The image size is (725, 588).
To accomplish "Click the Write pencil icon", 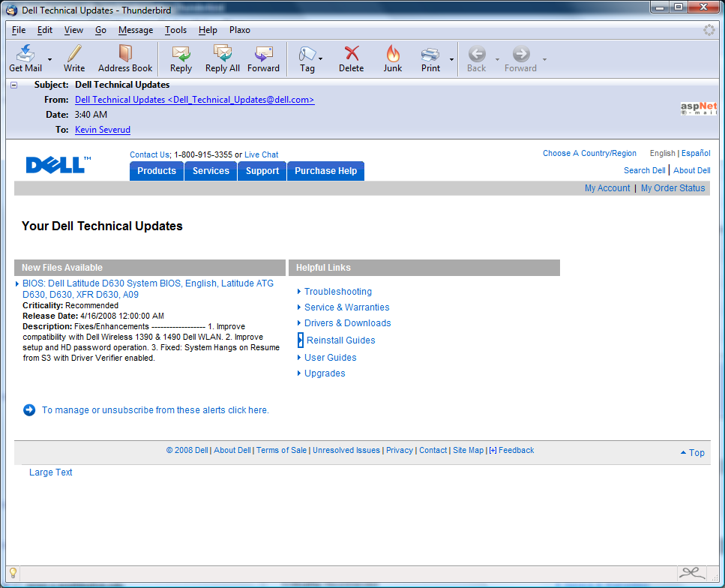I will (74, 54).
